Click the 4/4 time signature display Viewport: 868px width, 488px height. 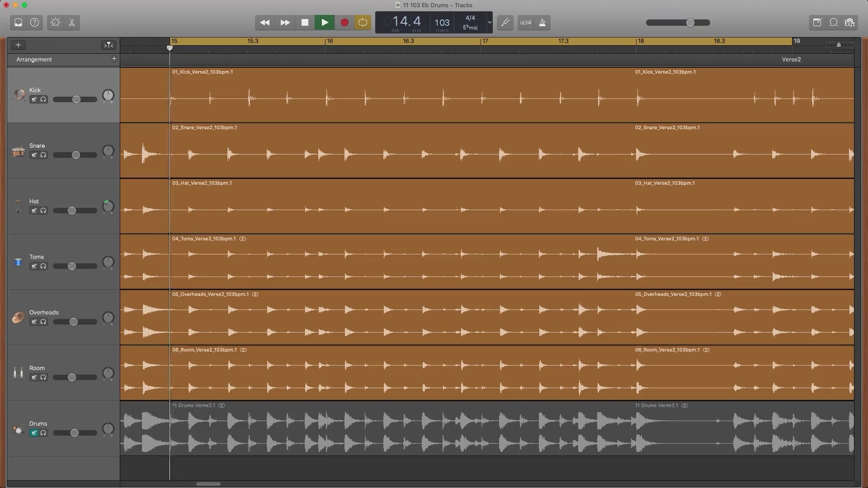(470, 18)
